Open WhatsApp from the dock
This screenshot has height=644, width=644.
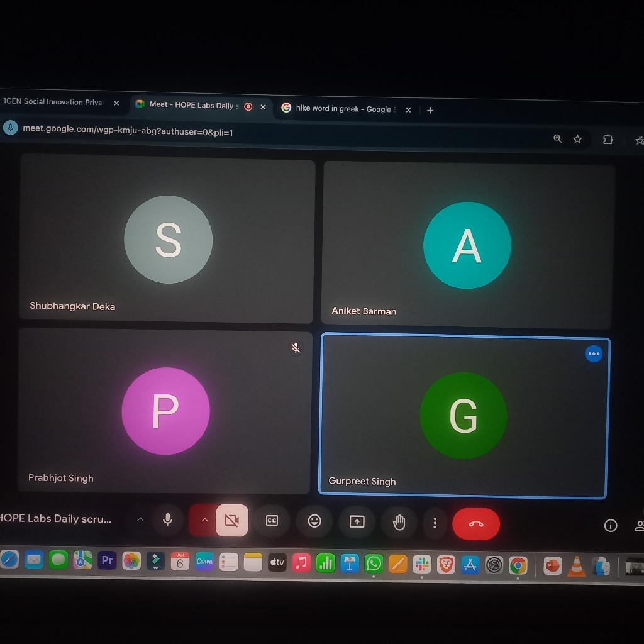[374, 563]
